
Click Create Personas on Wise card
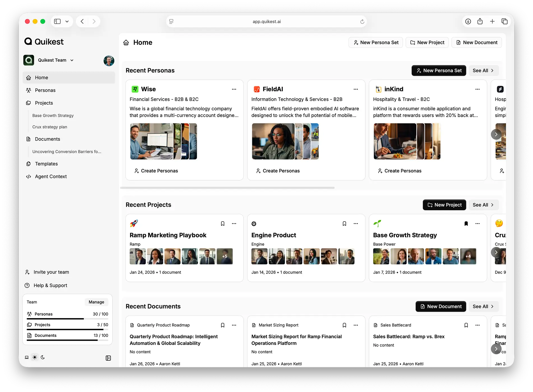[x=156, y=171]
